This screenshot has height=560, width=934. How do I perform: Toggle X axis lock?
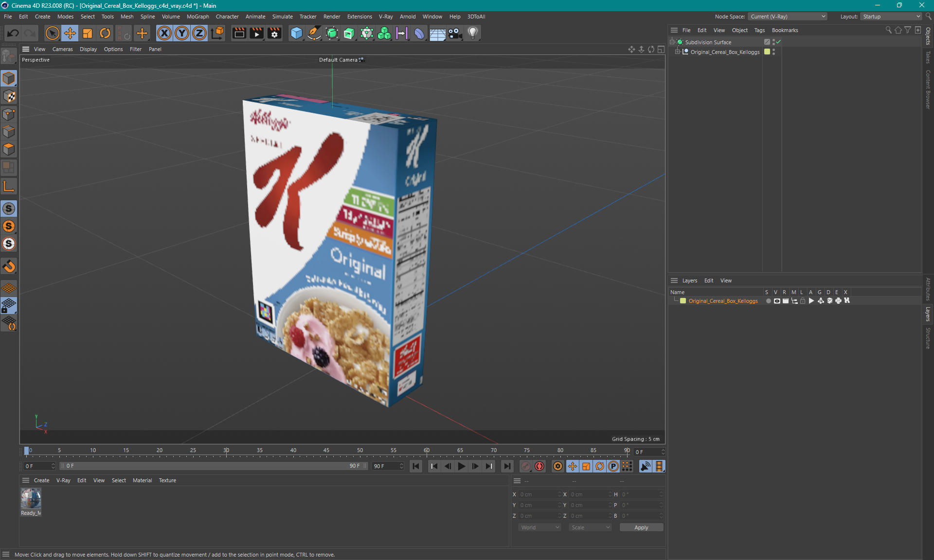164,33
